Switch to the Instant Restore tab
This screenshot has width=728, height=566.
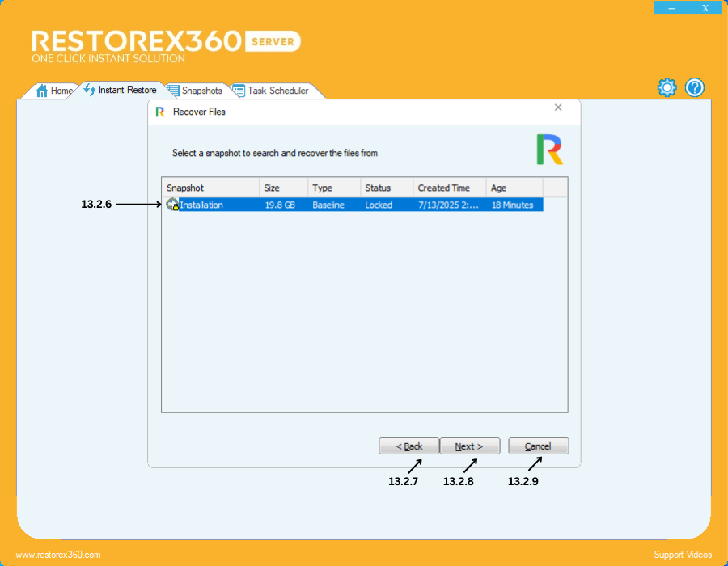tap(122, 90)
